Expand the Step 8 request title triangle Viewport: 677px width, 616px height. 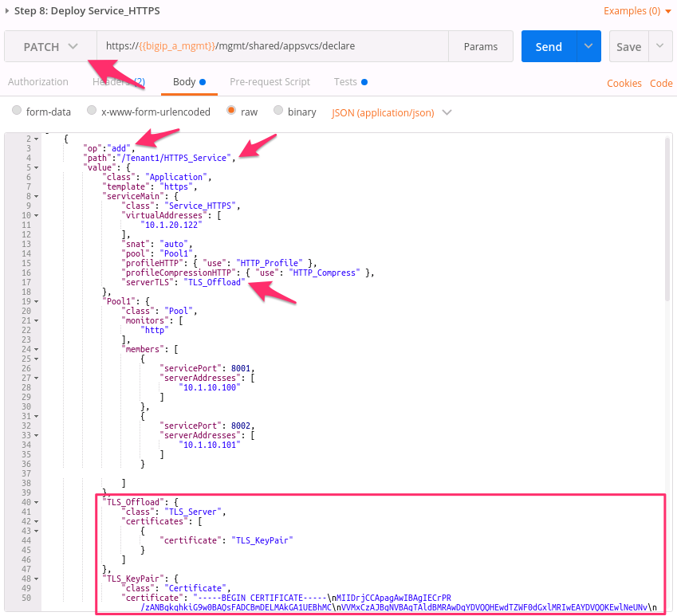(7, 11)
